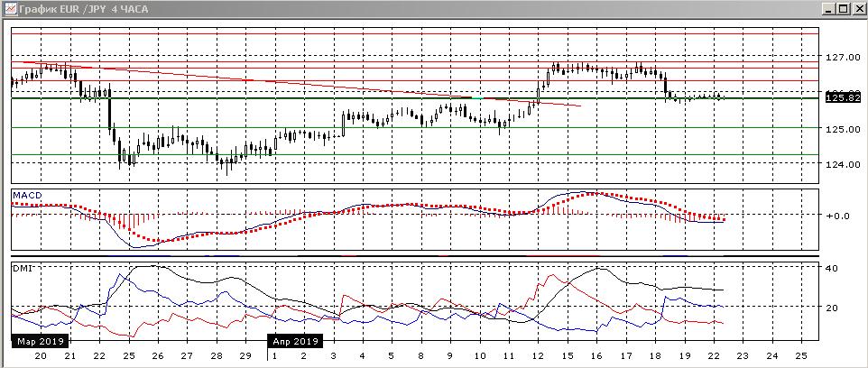The width and height of the screenshot is (868, 368).
Task: Click the splitter between MACD and DMI panels
Action: (415, 259)
